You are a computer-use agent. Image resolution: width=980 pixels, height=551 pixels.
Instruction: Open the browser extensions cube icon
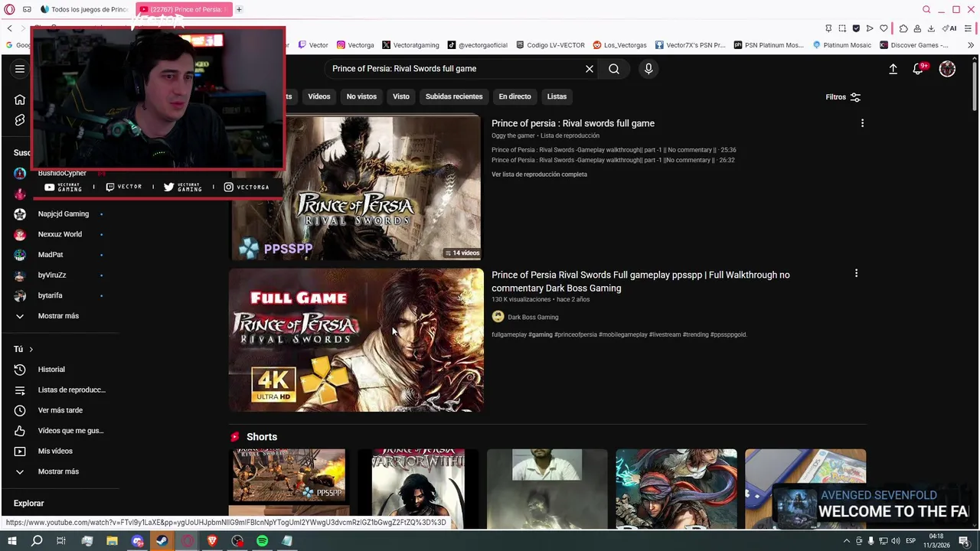[x=903, y=28]
